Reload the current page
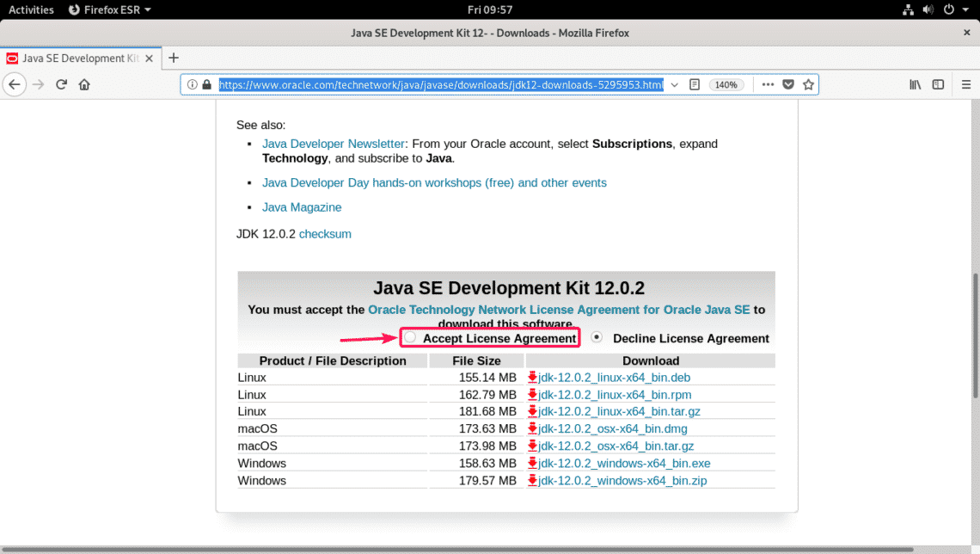The height and width of the screenshot is (554, 980). point(60,84)
